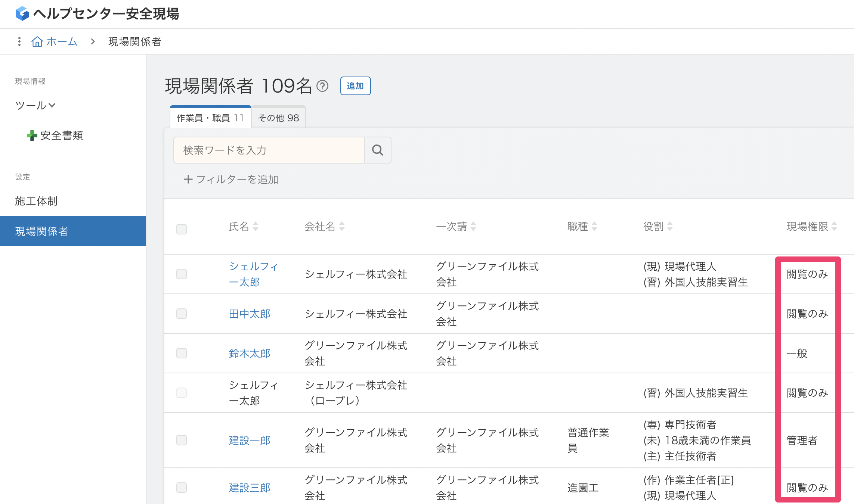The image size is (854, 504).
Task: Open 施工体制 in the sidebar
Action: click(x=36, y=201)
